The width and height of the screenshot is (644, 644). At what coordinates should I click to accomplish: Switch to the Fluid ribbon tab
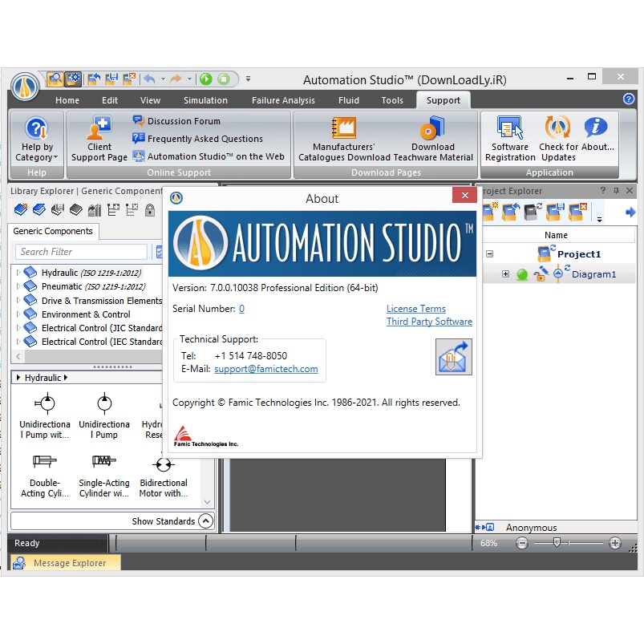point(349,100)
